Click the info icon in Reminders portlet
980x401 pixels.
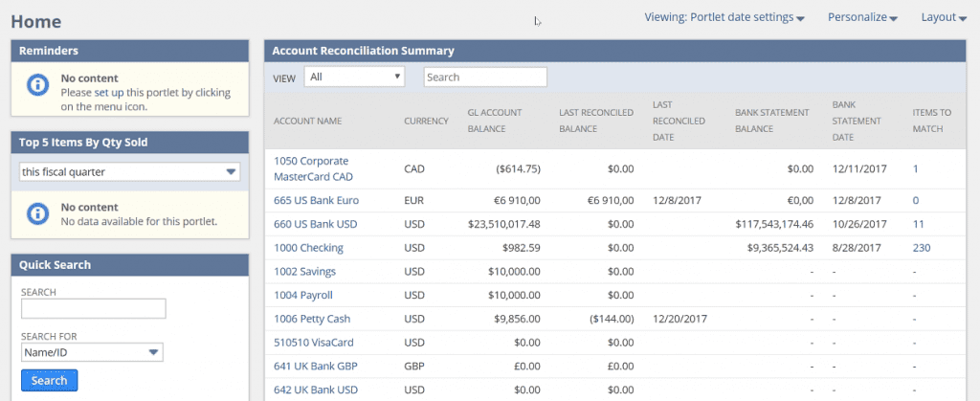(35, 86)
